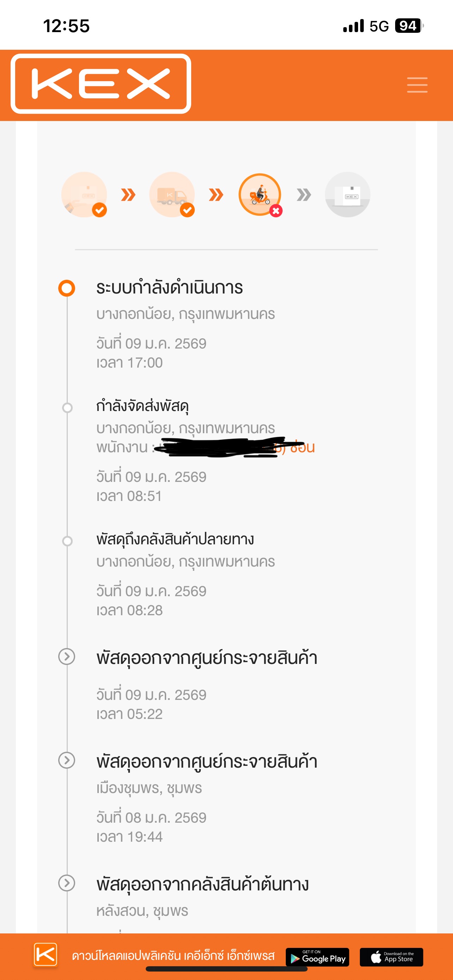Select the parcel pickup step icon

(x=84, y=194)
